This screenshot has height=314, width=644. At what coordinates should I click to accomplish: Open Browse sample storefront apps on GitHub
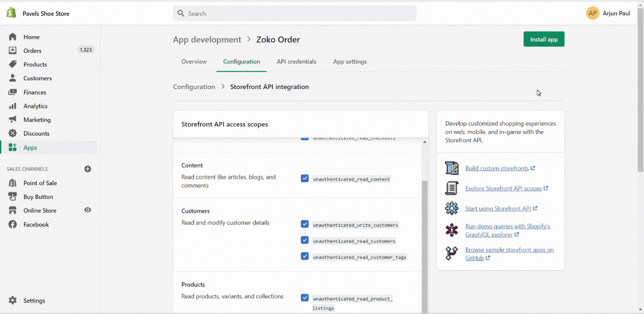pos(509,254)
